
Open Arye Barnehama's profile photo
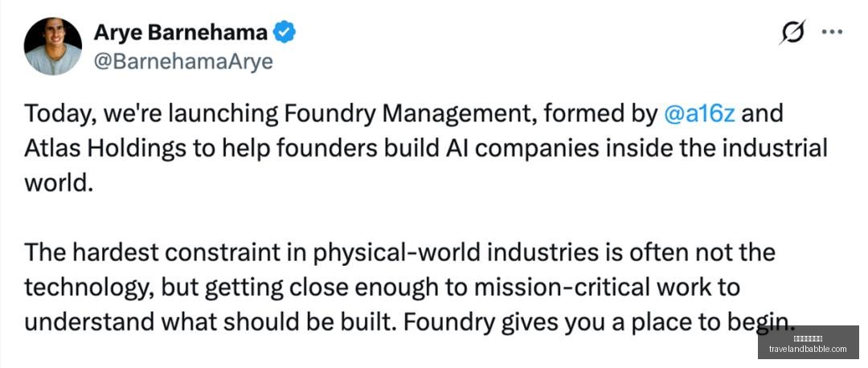52,46
